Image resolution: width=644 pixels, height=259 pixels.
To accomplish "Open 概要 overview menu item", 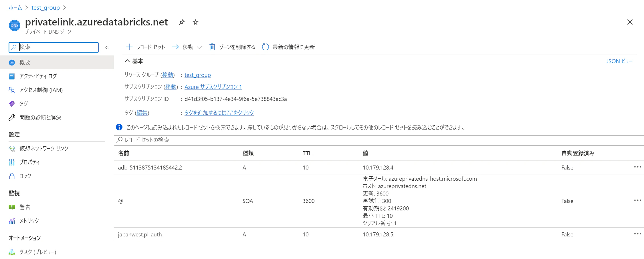I will point(57,62).
